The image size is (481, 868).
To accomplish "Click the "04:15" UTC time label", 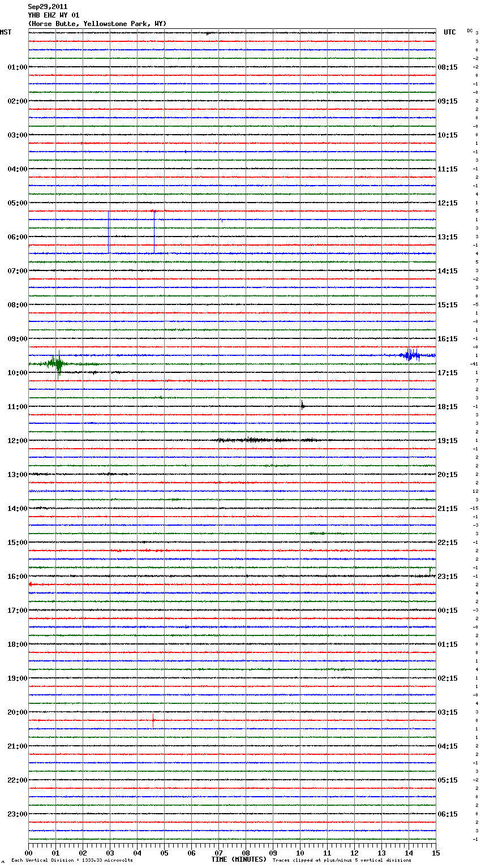I will 448,746.
